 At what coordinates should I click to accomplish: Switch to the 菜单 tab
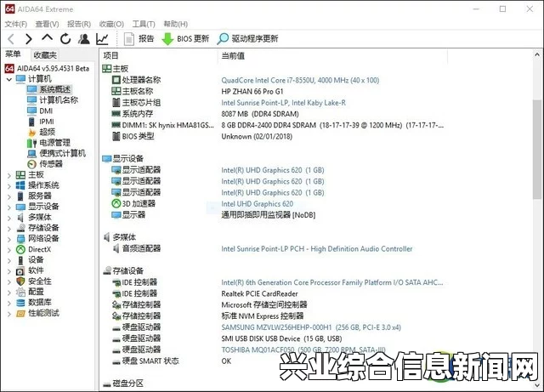pos(13,54)
